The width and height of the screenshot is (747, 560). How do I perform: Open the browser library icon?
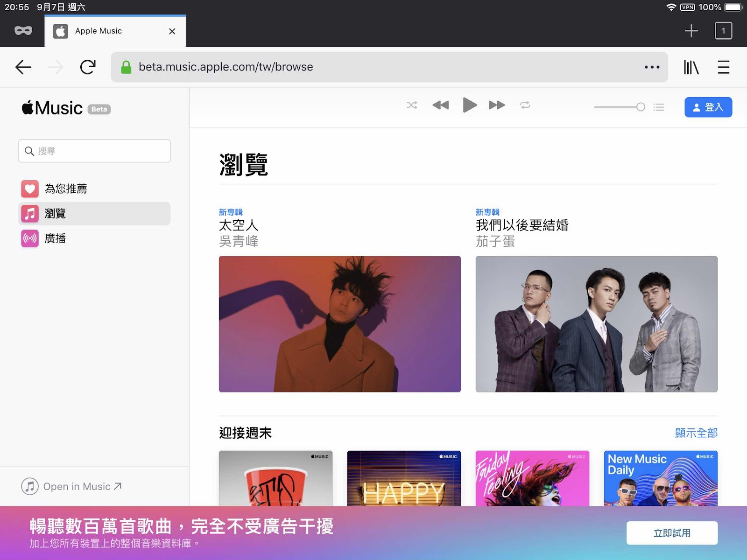(x=691, y=67)
